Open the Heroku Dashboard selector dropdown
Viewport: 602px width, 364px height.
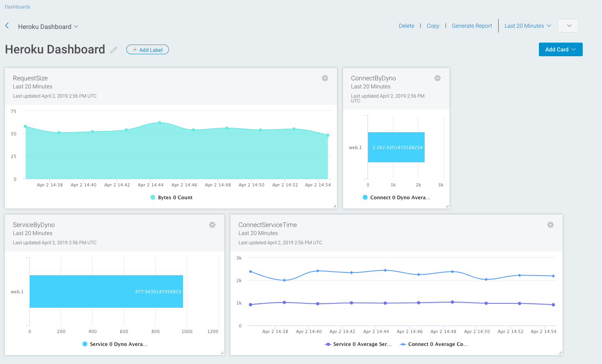[48, 27]
